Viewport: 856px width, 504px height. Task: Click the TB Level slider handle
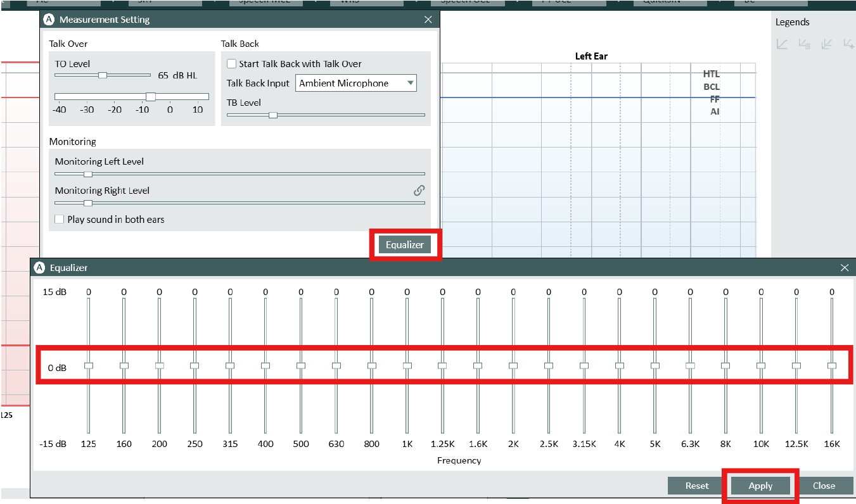272,115
